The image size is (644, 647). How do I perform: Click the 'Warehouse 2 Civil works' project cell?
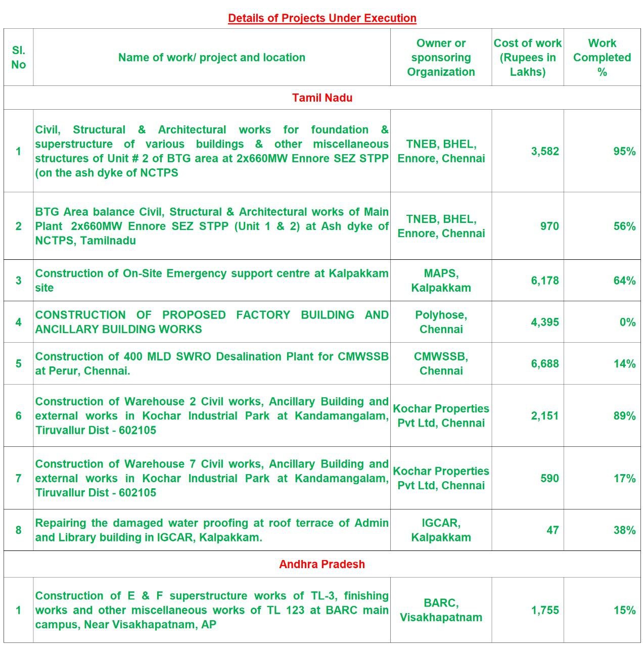point(212,415)
